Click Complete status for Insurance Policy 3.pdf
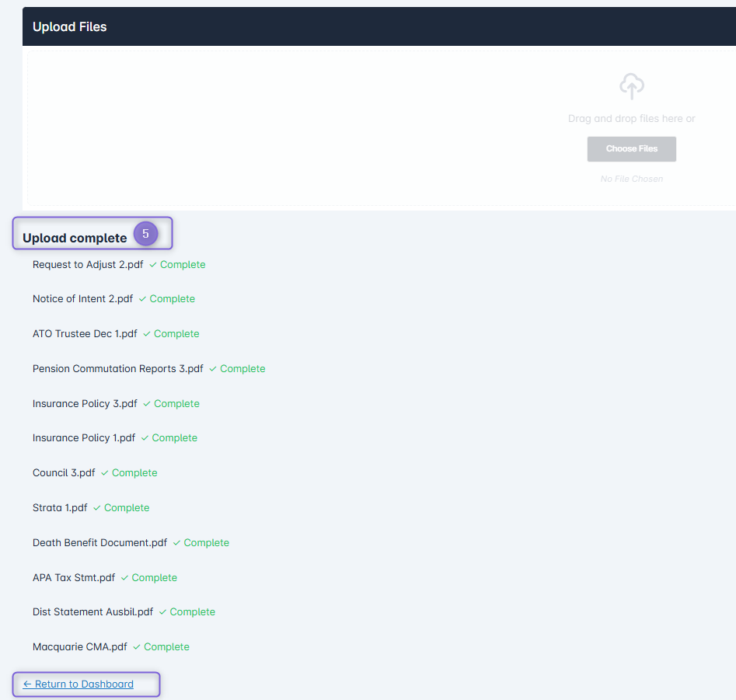Image resolution: width=736 pixels, height=700 pixels. pyautogui.click(x=176, y=403)
